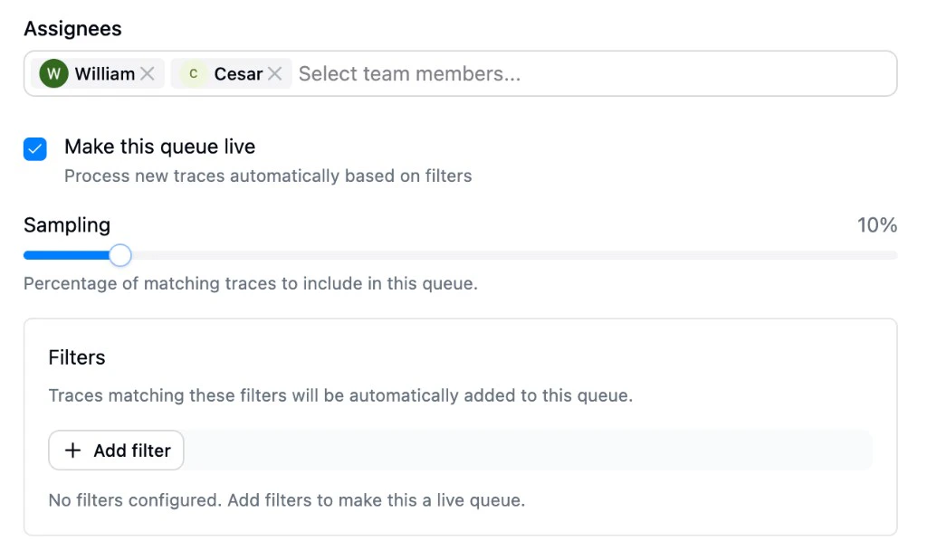Remove Cesar using the X icon
Screen dimensions: 927x560
(x=274, y=73)
